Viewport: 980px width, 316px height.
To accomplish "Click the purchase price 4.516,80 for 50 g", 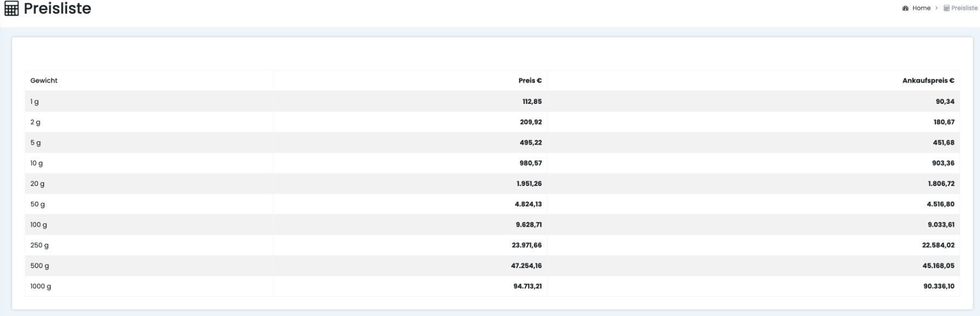I will click(940, 205).
